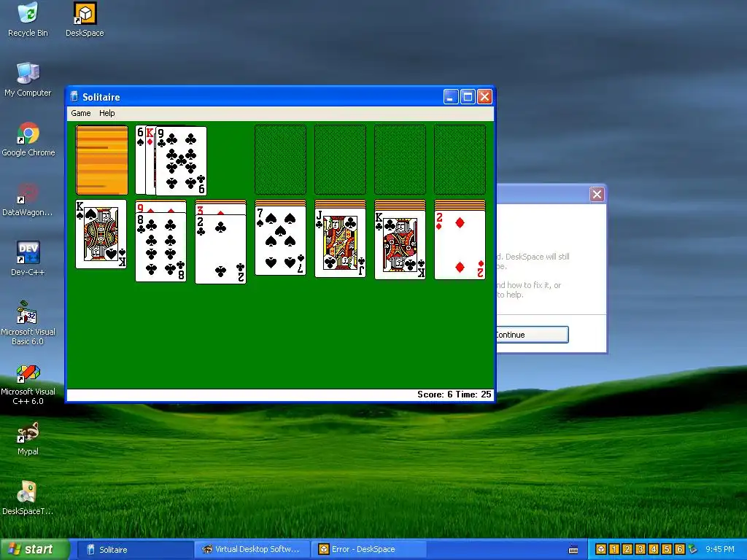Click the first empty foundation slot
Screen dimensions: 747x560
coord(280,160)
